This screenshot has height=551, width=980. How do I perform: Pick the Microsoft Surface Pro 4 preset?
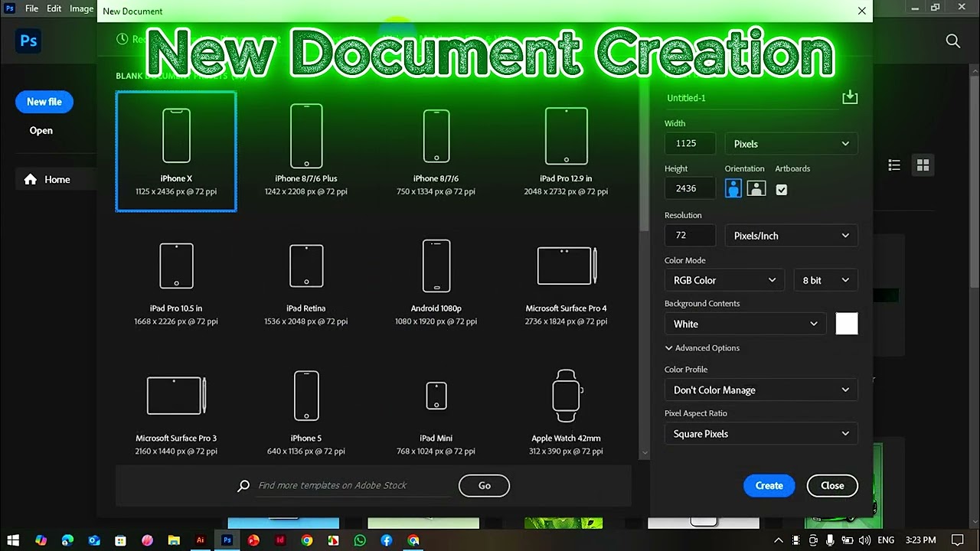pos(567,282)
